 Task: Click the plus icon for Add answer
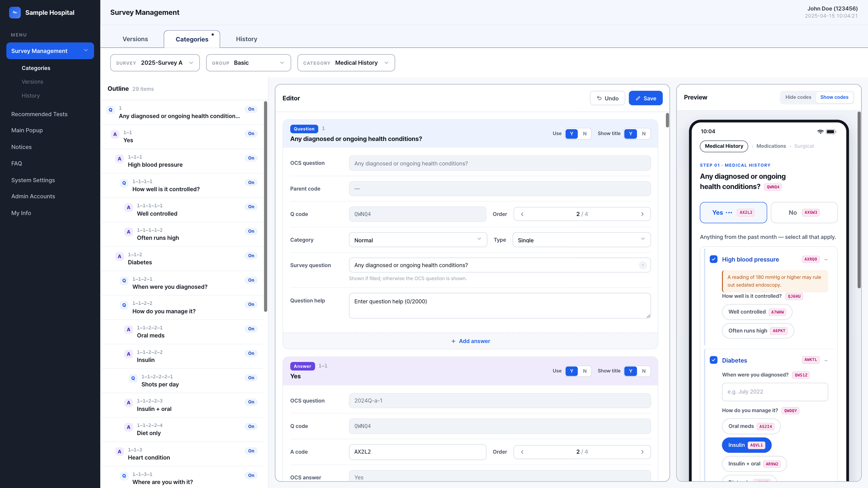click(453, 341)
